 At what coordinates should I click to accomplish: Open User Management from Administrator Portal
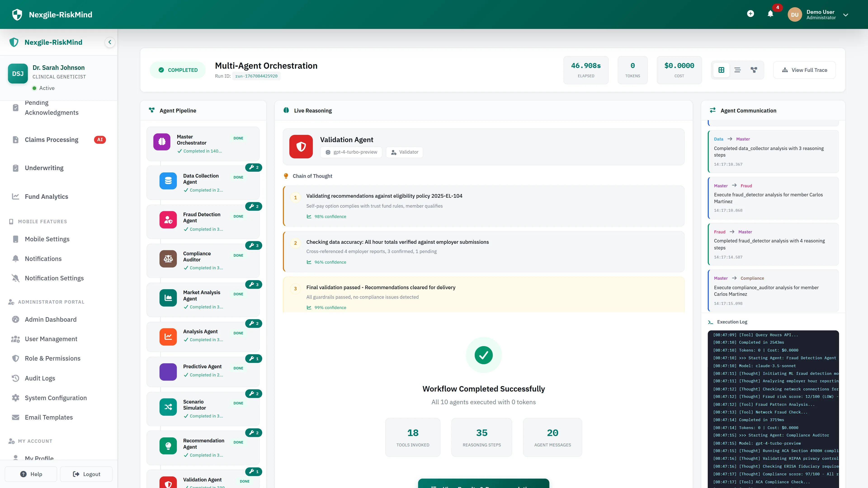coord(51,339)
